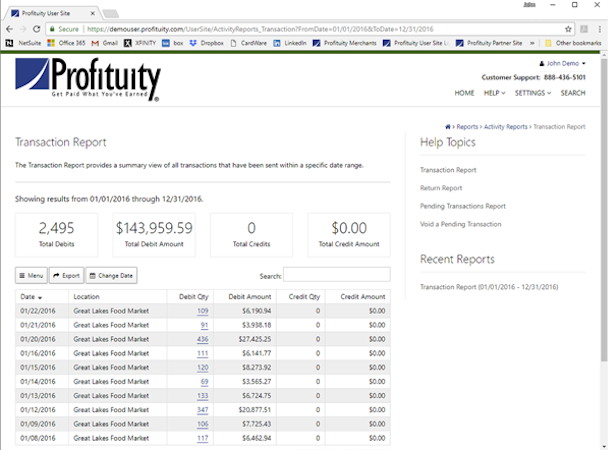Screen dimensions: 609x450
Task: Open Void a Pending Transaction topic
Action: pos(460,224)
